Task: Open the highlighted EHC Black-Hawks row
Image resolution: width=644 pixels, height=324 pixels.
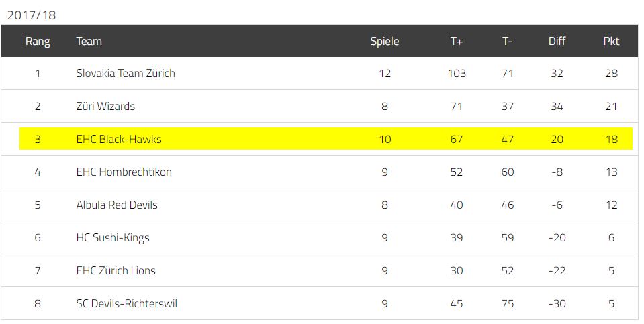Action: tap(326, 139)
